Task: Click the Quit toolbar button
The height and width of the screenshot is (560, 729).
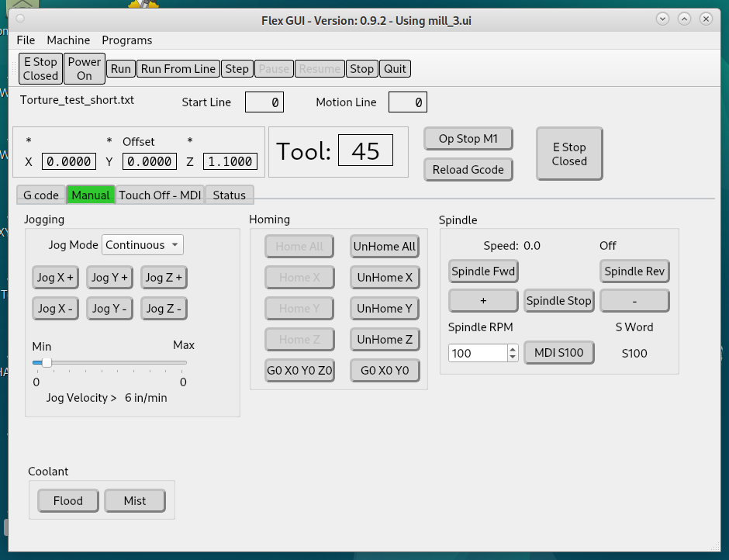Action: [x=396, y=69]
